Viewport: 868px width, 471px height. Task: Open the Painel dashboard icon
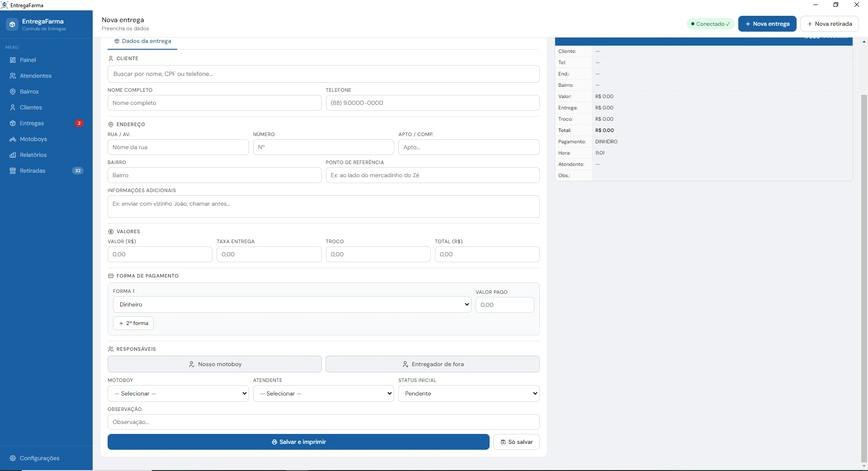(x=13, y=60)
